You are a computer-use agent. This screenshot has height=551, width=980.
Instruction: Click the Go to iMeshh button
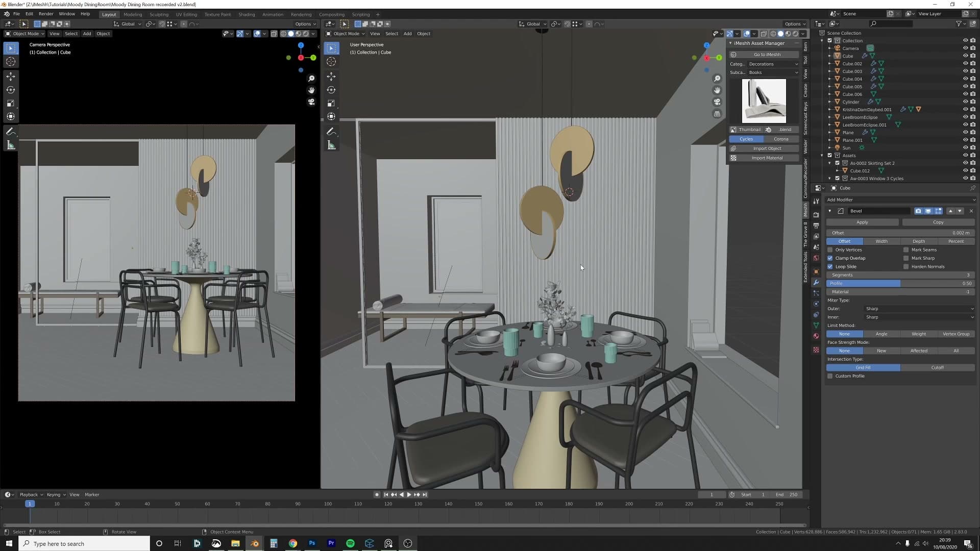coord(764,55)
